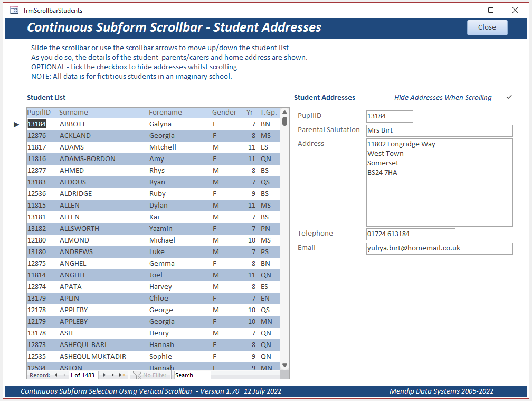The width and height of the screenshot is (532, 401).
Task: Click forename Harvey cell
Action: point(160,287)
